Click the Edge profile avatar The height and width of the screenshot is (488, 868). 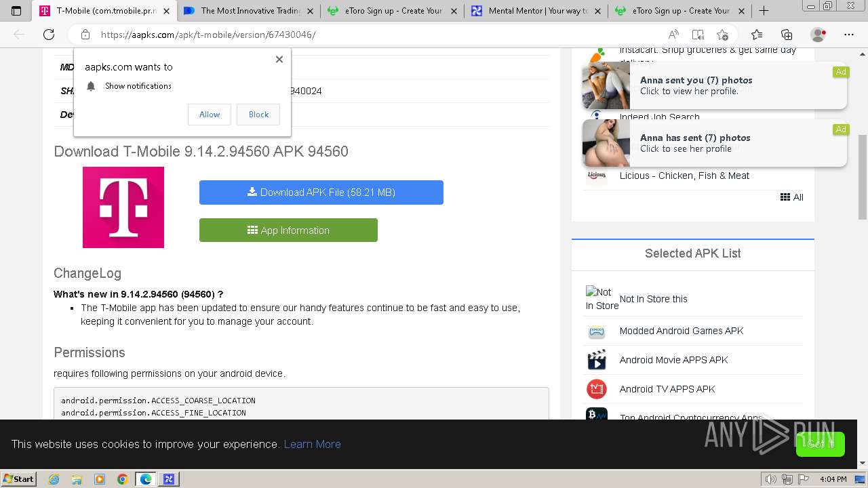pyautogui.click(x=818, y=35)
